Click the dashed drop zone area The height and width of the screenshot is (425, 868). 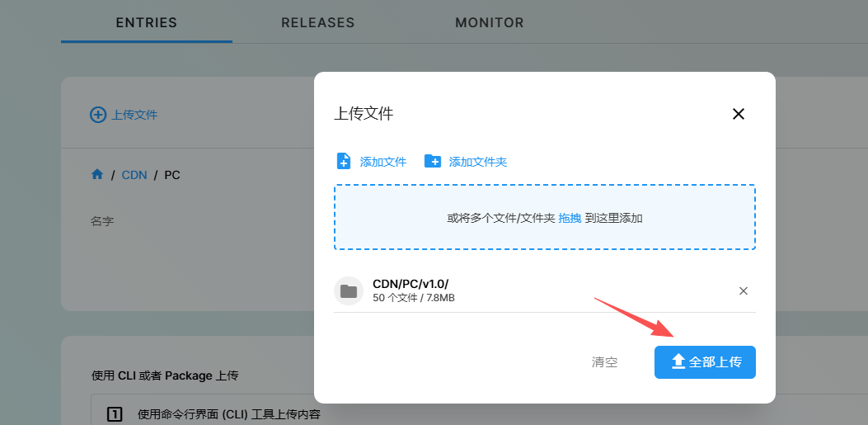pos(545,217)
